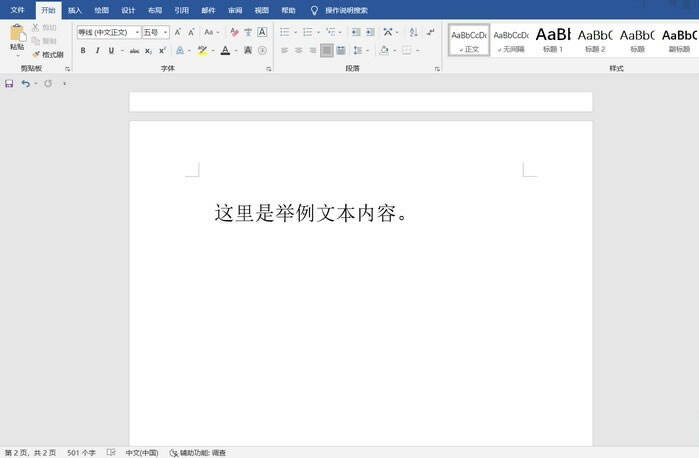Screen dimensions: 699x458
Task: Click the proofing icon in status bar
Action: (111, 453)
